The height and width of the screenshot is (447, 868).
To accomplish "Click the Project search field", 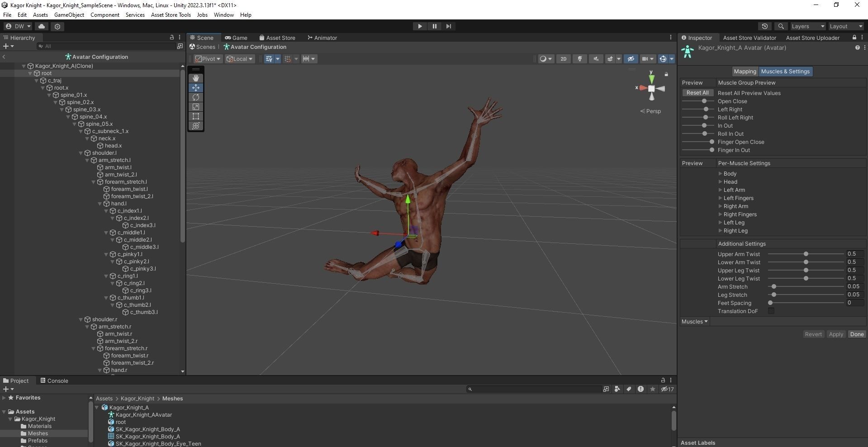I will click(x=535, y=389).
